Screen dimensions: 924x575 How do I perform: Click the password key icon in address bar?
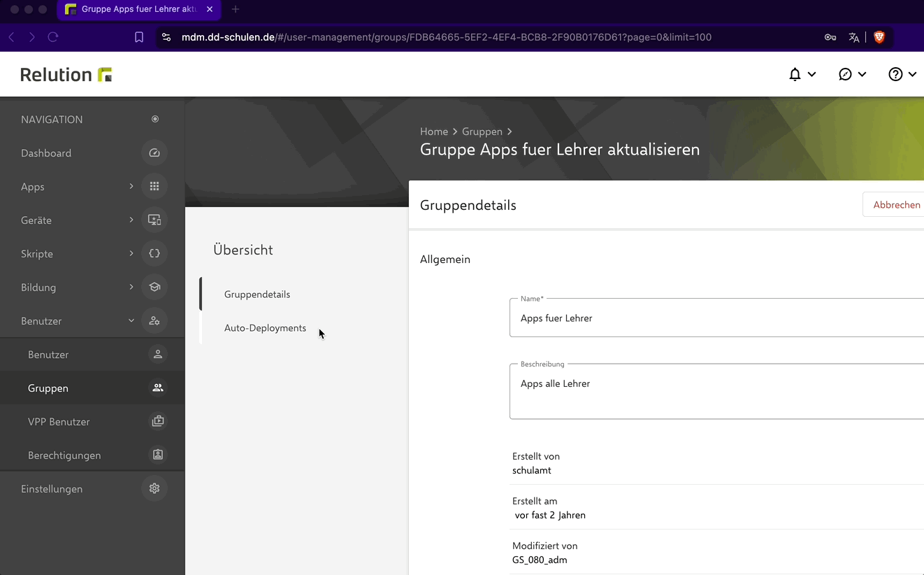click(x=830, y=38)
